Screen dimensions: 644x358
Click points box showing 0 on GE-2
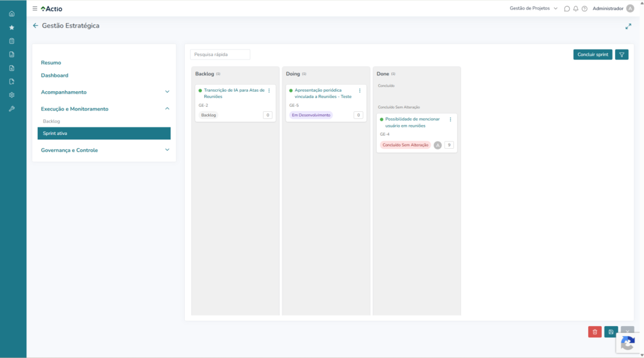[267, 115]
